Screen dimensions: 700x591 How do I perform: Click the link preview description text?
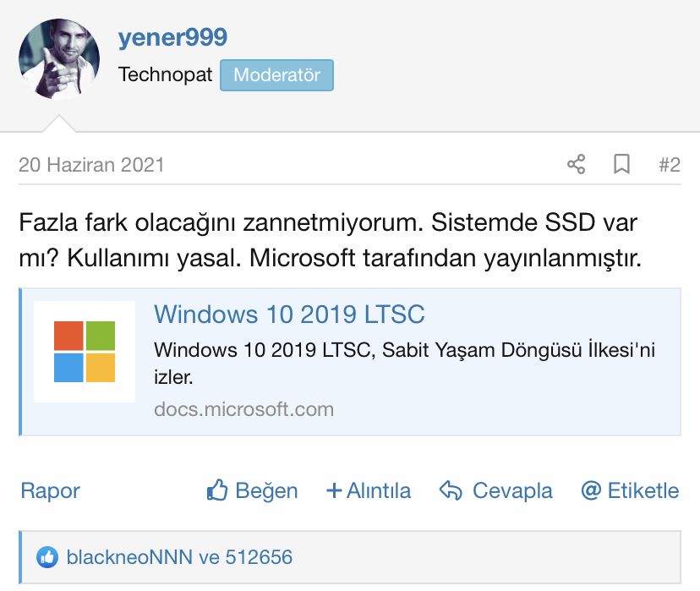404,364
